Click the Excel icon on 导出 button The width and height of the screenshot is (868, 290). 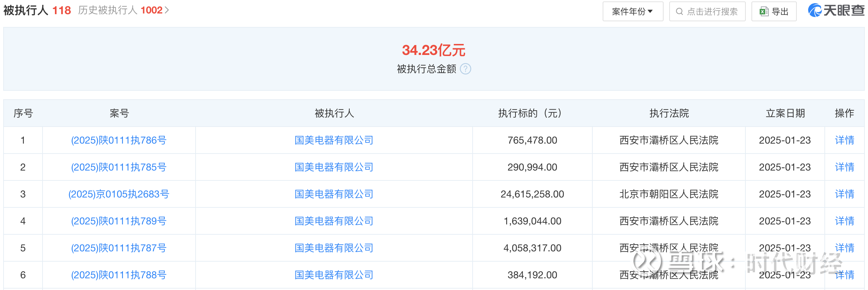764,12
